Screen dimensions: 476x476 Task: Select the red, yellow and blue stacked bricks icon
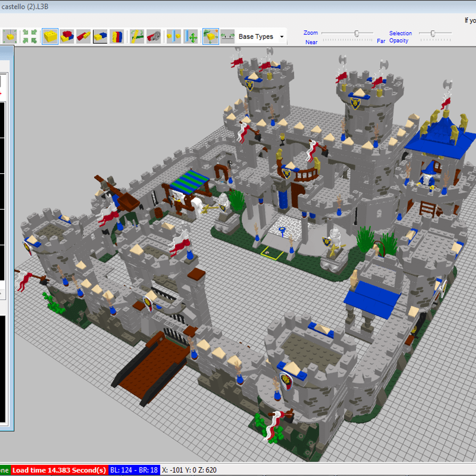(67, 37)
